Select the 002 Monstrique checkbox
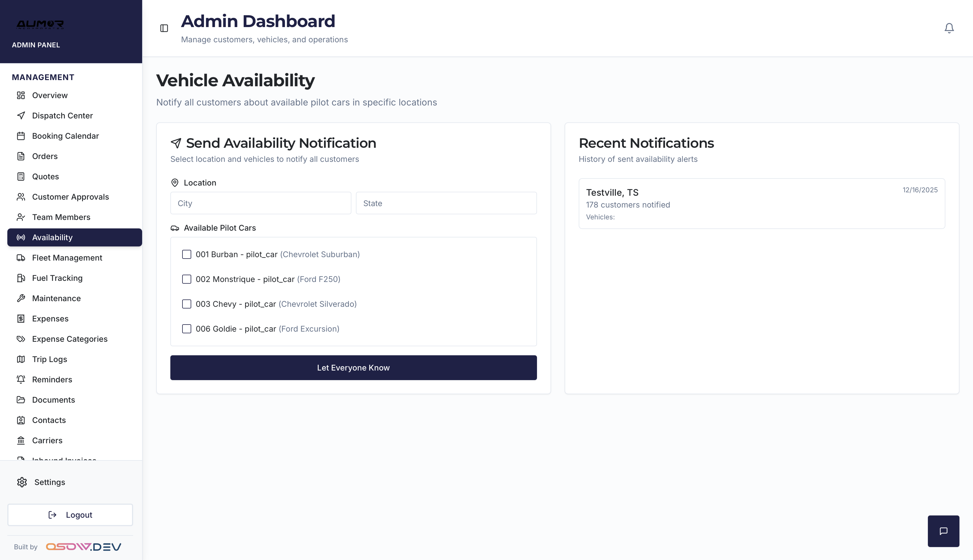Screen dimensions: 973x560 [186, 279]
